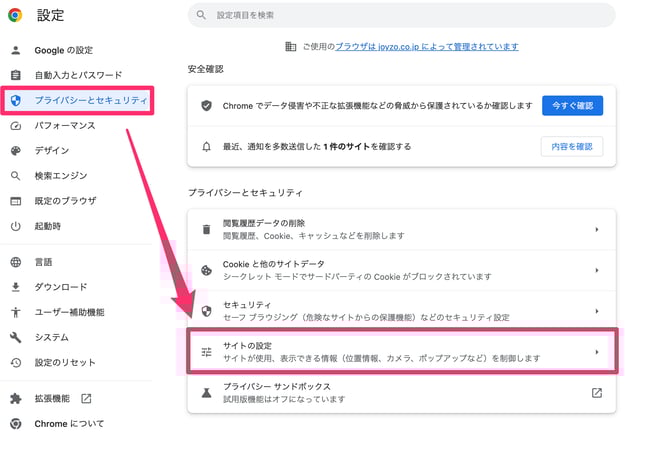Click the power icon for 起動時
Image resolution: width=670 pixels, height=469 pixels.
(x=15, y=226)
